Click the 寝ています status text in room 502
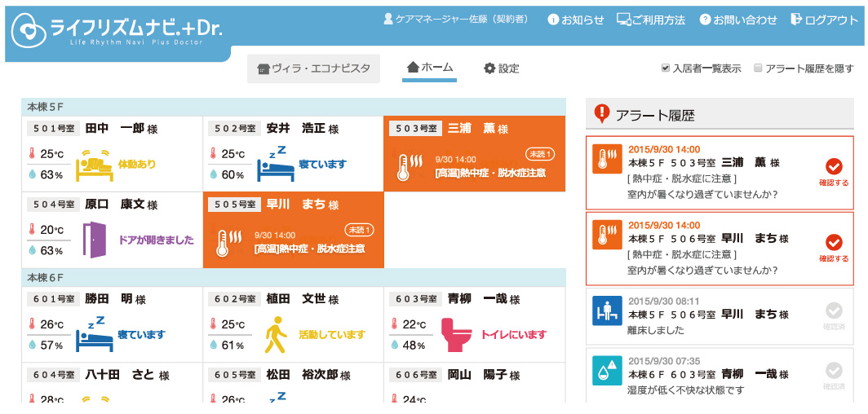This screenshot has width=868, height=414. point(323,164)
